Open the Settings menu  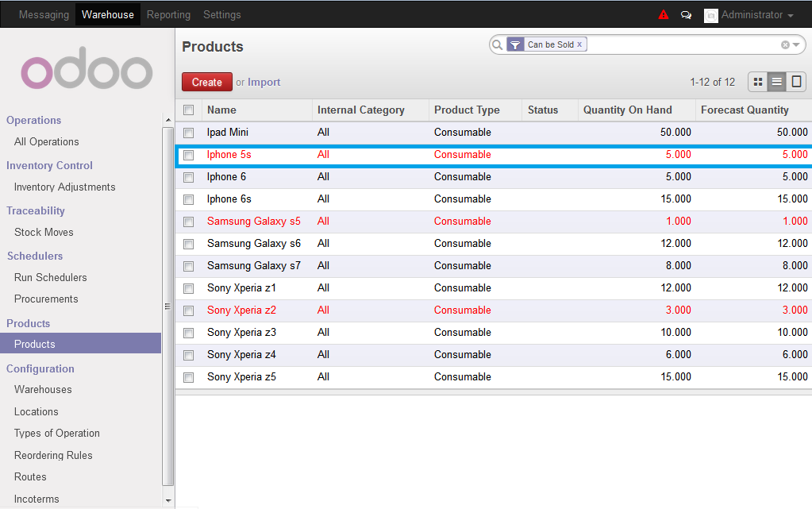pos(222,14)
